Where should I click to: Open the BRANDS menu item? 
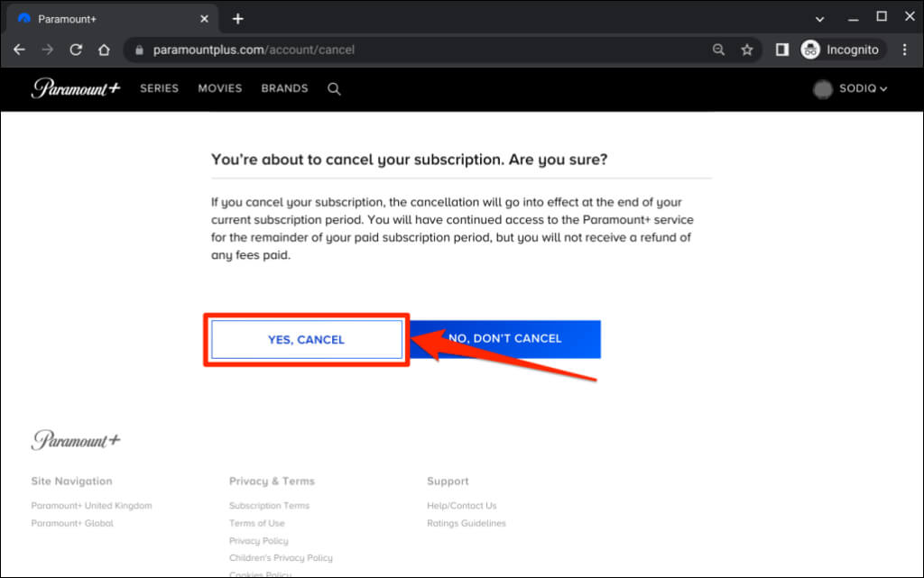pos(284,88)
